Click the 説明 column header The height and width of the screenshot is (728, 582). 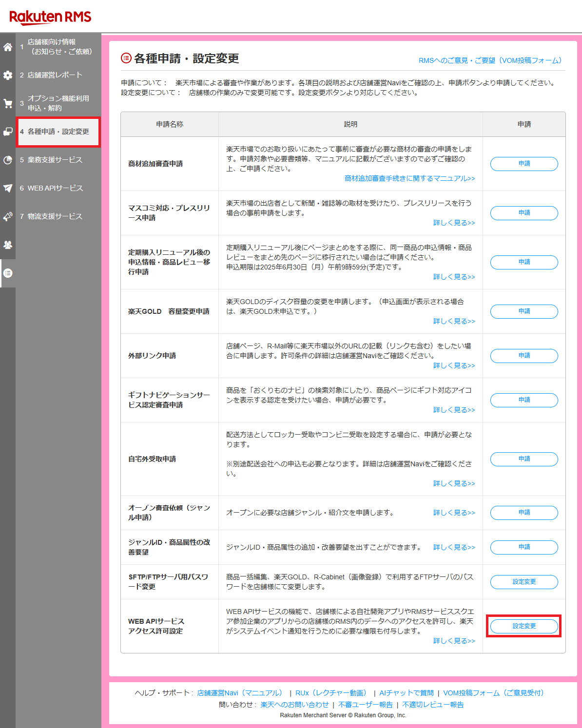click(350, 124)
